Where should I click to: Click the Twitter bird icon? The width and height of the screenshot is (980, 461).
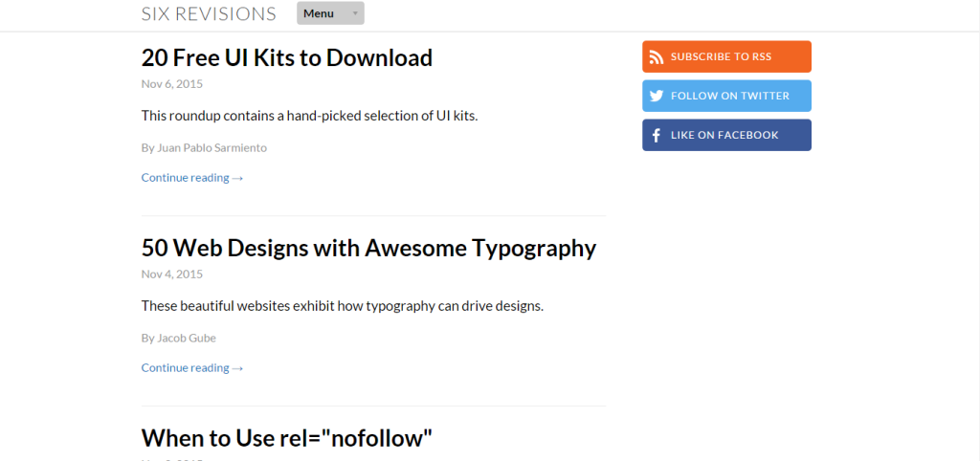pos(657,96)
